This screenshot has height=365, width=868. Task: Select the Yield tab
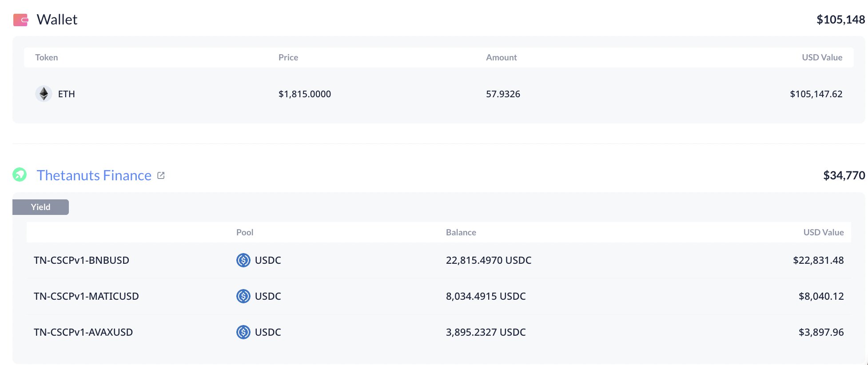(40, 207)
